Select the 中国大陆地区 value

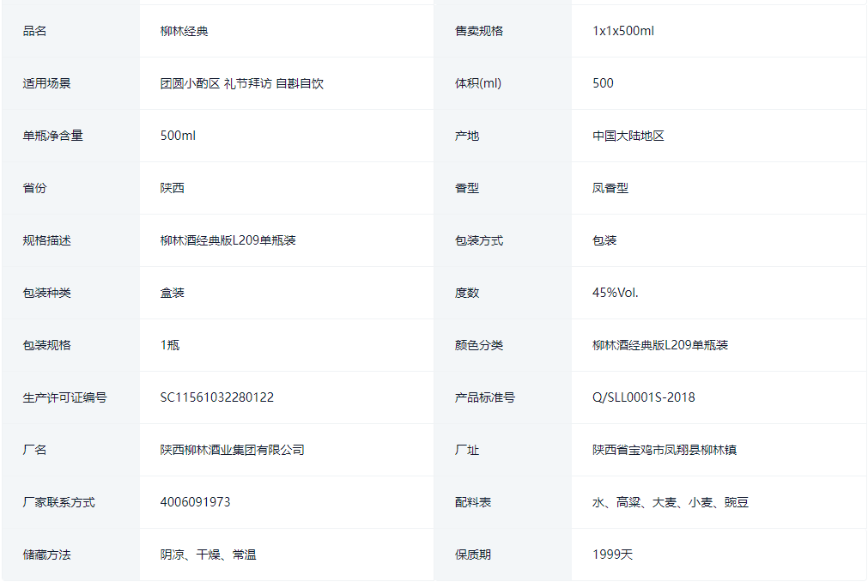(628, 136)
